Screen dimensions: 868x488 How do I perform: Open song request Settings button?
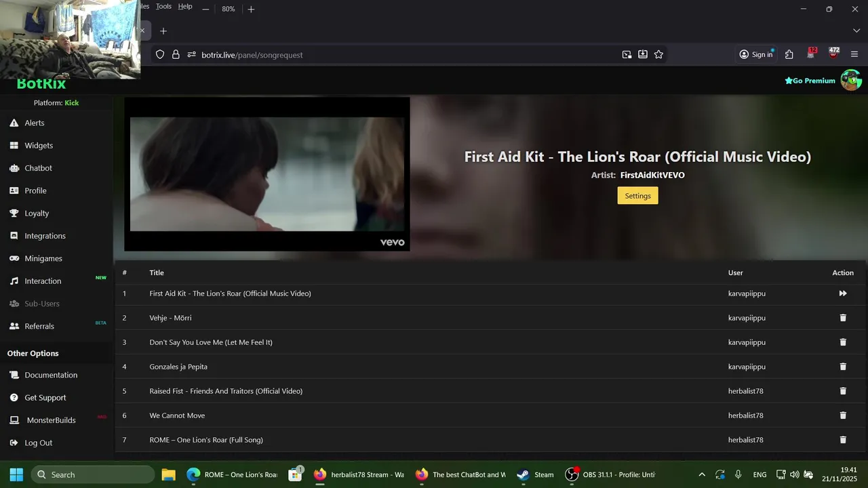637,196
